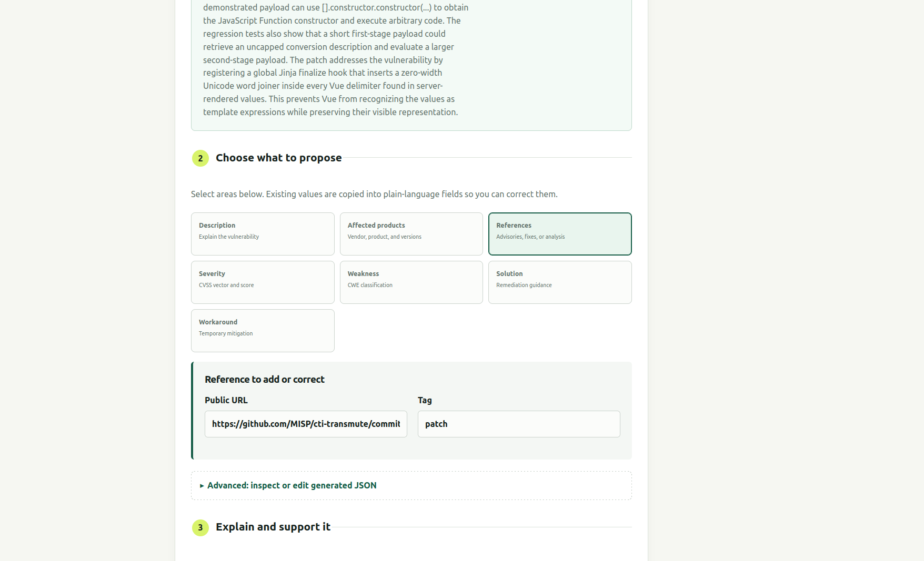Select the Description proposal area
This screenshot has height=561, width=924.
263,234
